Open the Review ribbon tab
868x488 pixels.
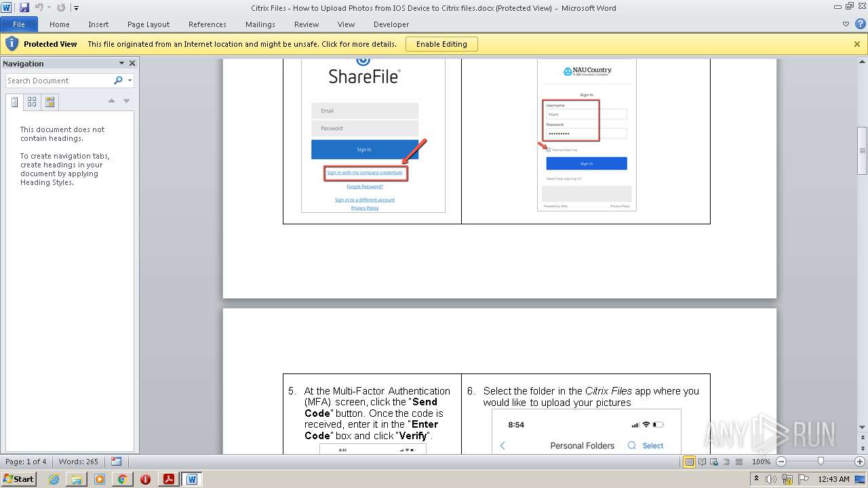(307, 24)
